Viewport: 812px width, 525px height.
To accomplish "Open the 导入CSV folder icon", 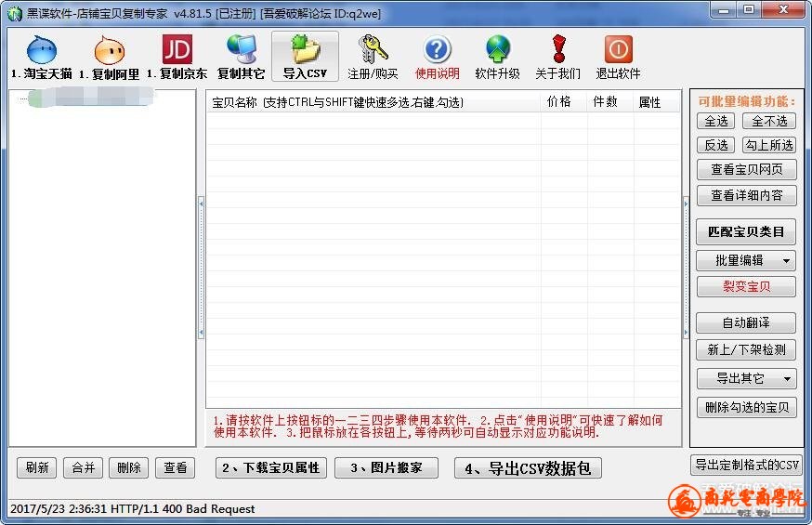I will pos(305,50).
